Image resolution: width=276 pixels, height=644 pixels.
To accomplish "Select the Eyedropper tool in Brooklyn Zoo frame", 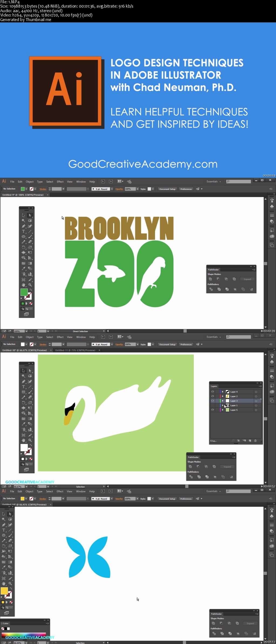I will [23, 268].
